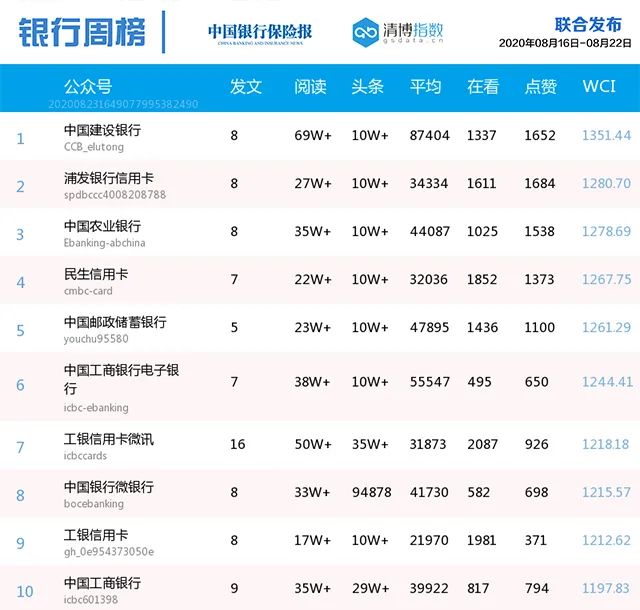Image resolution: width=640 pixels, height=610 pixels.
Task: Select the 发文 column header
Action: (245, 87)
